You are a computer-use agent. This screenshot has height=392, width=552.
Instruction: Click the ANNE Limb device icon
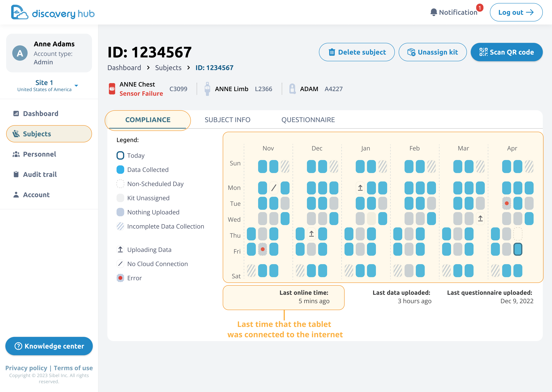click(207, 89)
